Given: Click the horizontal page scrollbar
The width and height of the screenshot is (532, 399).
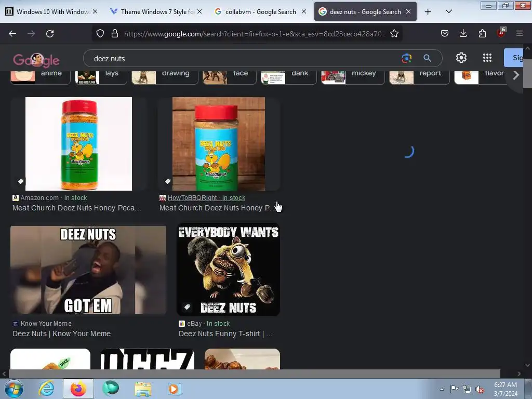Looking at the screenshot, I should pos(255,374).
